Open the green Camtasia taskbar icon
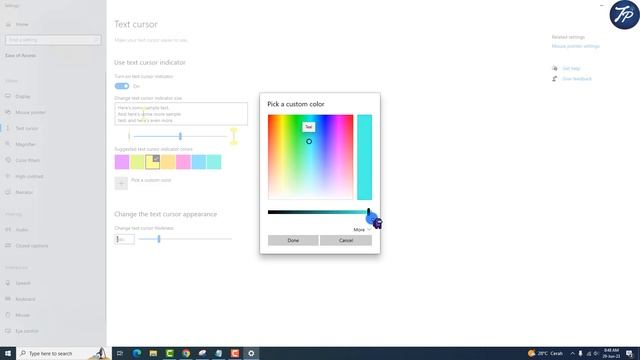This screenshot has width=640, height=360. 169,353
